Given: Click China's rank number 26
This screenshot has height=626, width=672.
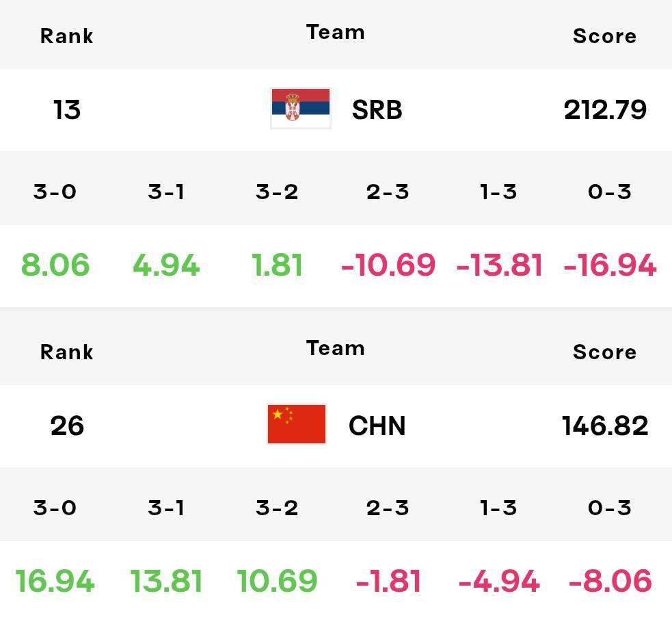Looking at the screenshot, I should tap(67, 426).
